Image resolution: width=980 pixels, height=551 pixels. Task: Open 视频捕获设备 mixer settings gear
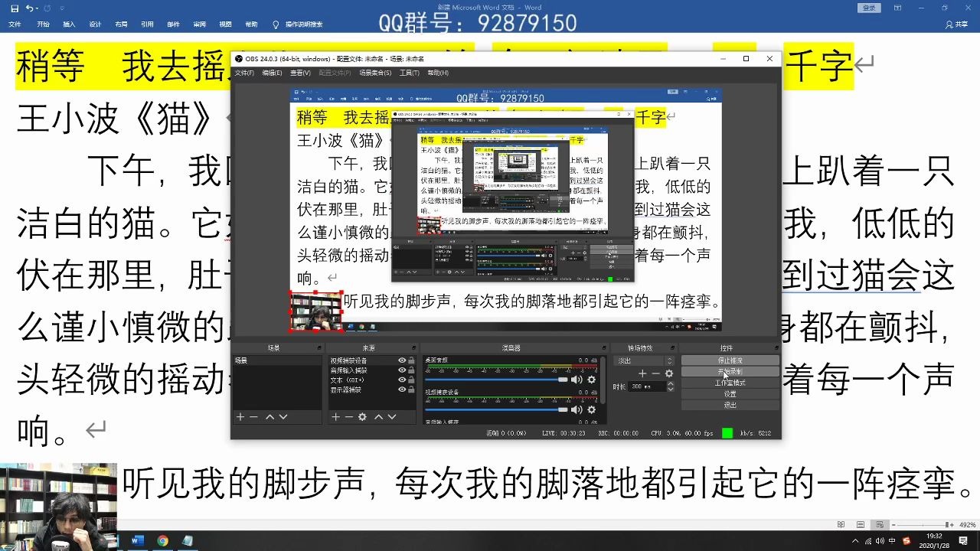point(591,409)
